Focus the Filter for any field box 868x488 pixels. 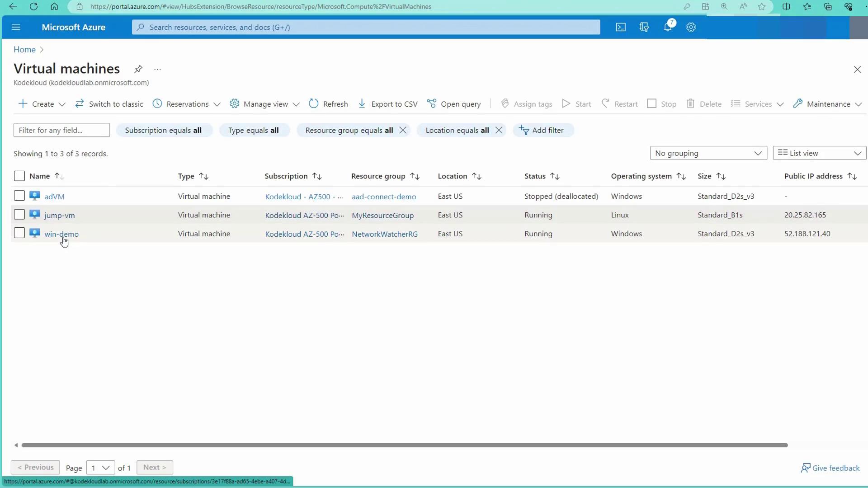click(x=61, y=130)
